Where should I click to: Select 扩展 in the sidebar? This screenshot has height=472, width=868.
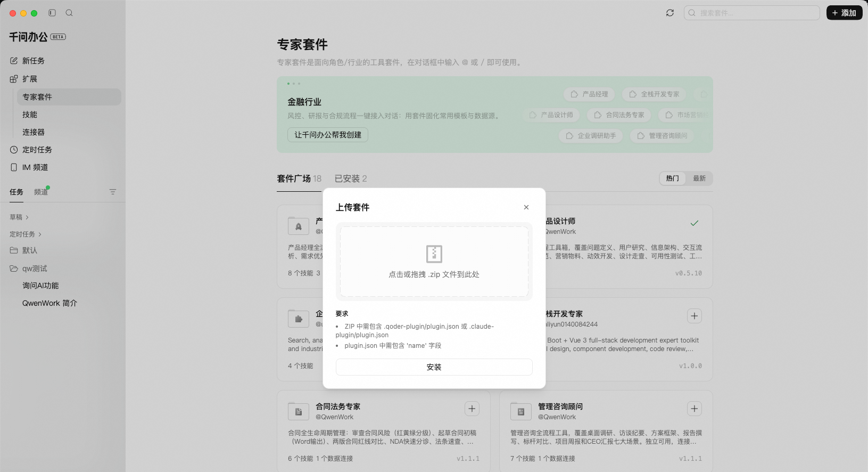point(63,79)
